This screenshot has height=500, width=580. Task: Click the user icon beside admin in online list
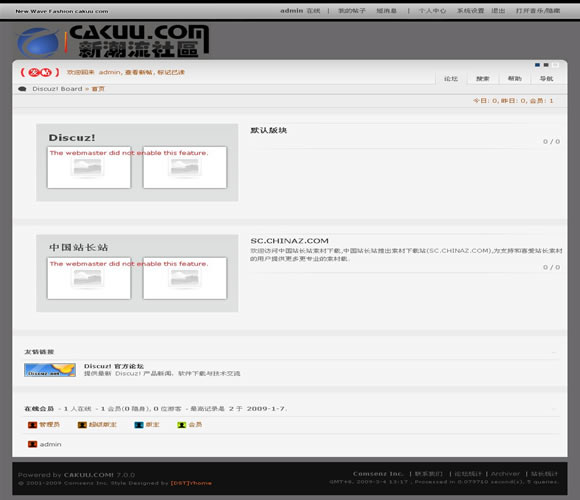33,444
